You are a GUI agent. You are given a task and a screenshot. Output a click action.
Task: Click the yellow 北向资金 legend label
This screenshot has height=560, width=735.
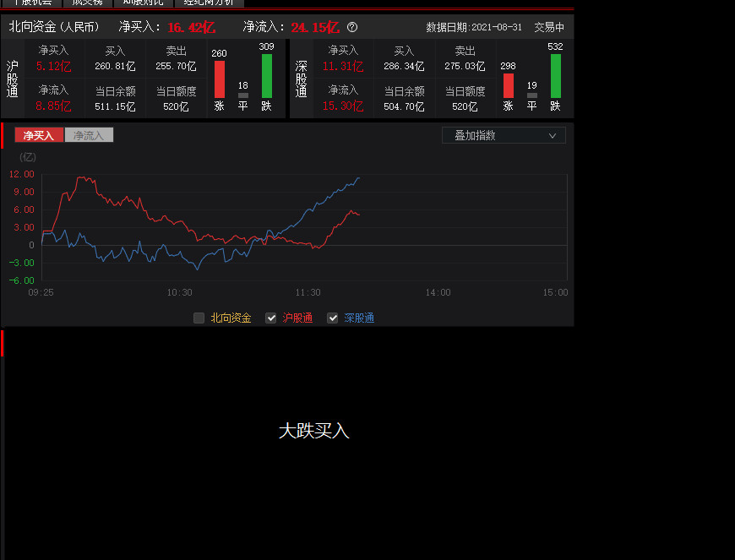point(231,318)
